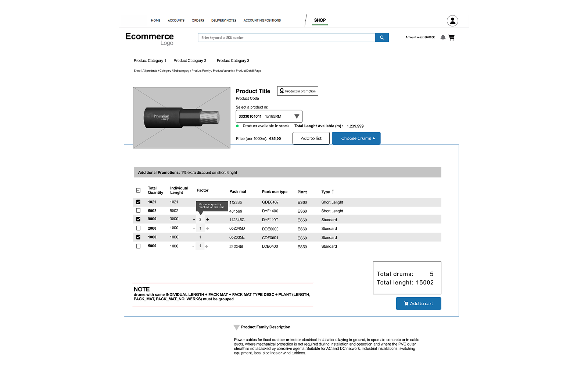Open Product Category 3

[233, 61]
